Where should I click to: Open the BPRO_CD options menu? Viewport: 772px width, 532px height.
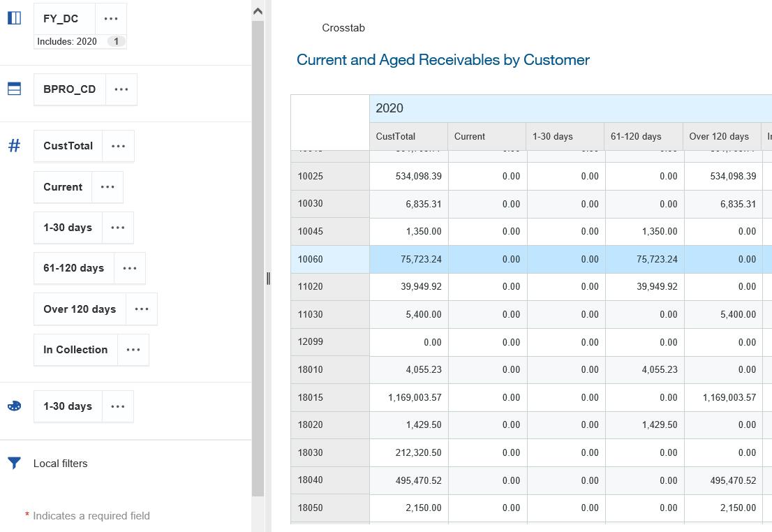coord(121,89)
